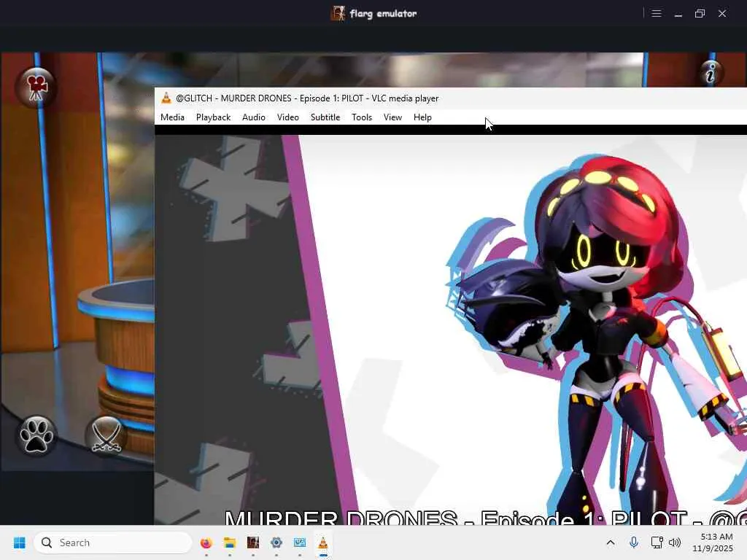
Task: Restore down the flarg emulator window
Action: [700, 13]
